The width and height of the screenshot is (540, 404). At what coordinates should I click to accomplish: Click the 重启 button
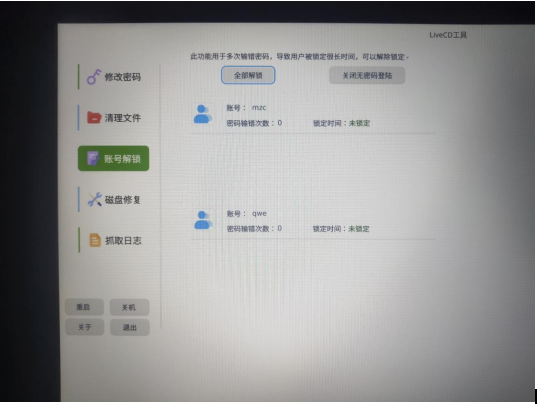84,307
